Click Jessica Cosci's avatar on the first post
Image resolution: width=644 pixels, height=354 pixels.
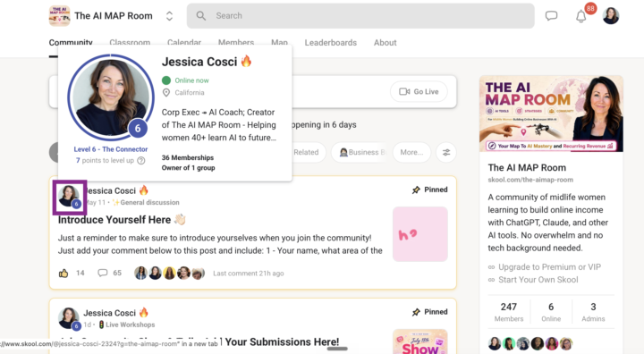tap(69, 197)
